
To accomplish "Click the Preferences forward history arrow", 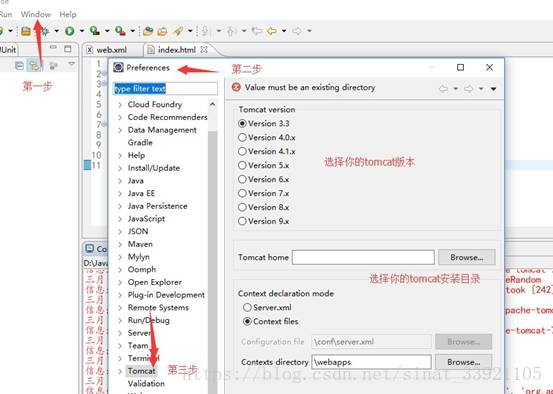I will click(468, 89).
